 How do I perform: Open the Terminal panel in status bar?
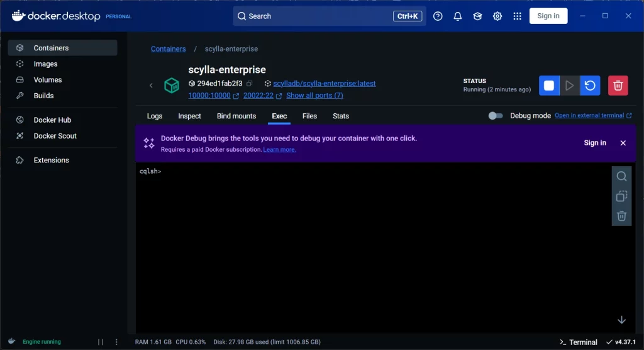click(579, 342)
